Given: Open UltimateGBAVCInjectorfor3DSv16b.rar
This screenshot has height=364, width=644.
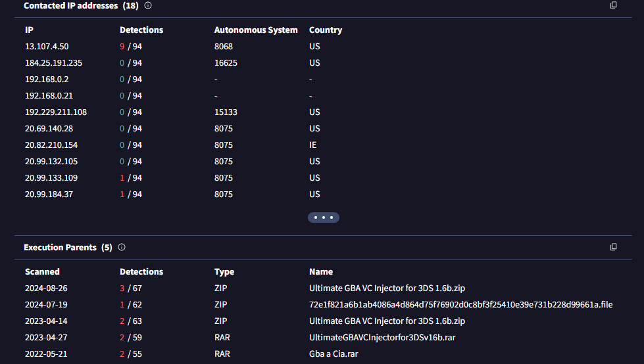Looking at the screenshot, I should [382, 337].
